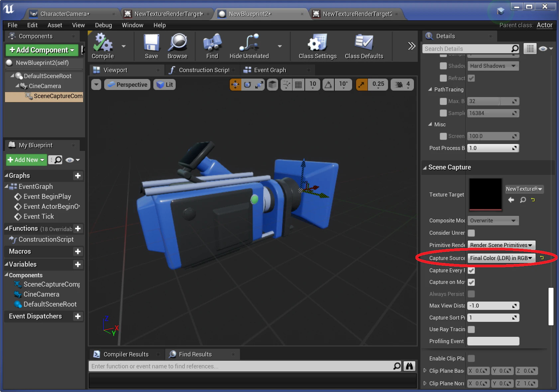Open Find with binoculars toolbar icon

coord(212,46)
